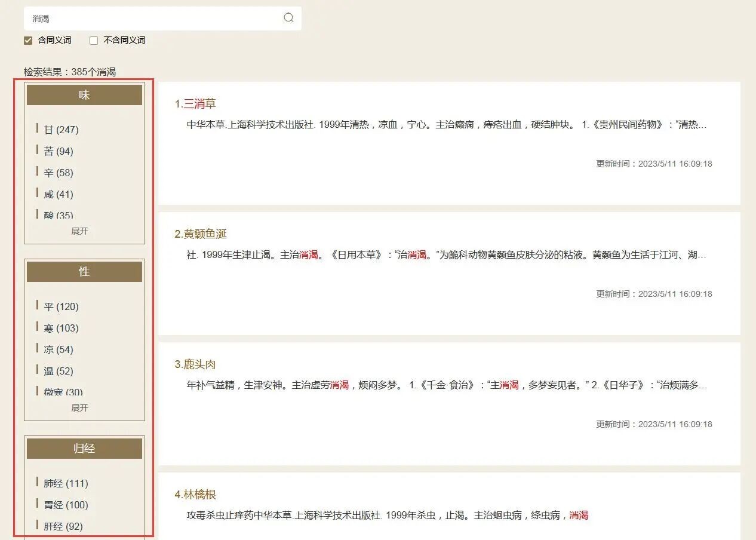This screenshot has height=540, width=756.
Task: Select the 辛 (58) taste filter
Action: click(x=59, y=173)
